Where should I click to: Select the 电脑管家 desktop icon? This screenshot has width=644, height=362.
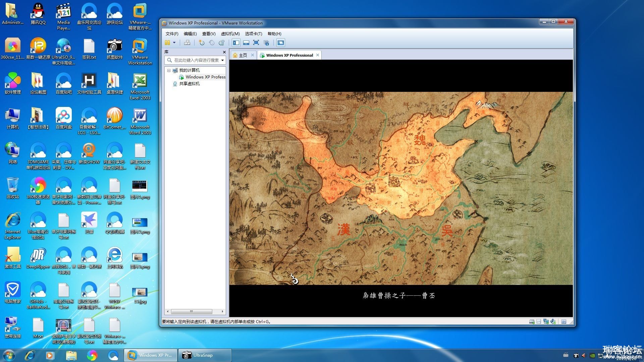(x=13, y=293)
